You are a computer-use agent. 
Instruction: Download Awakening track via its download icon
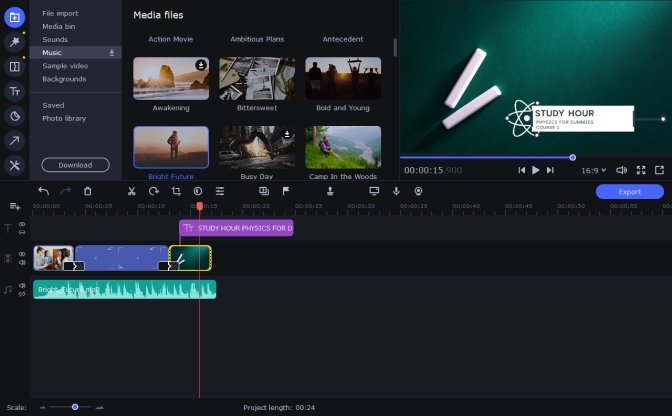201,65
